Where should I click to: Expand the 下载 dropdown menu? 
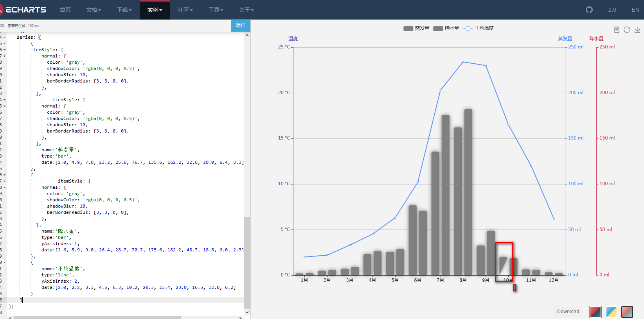click(124, 10)
